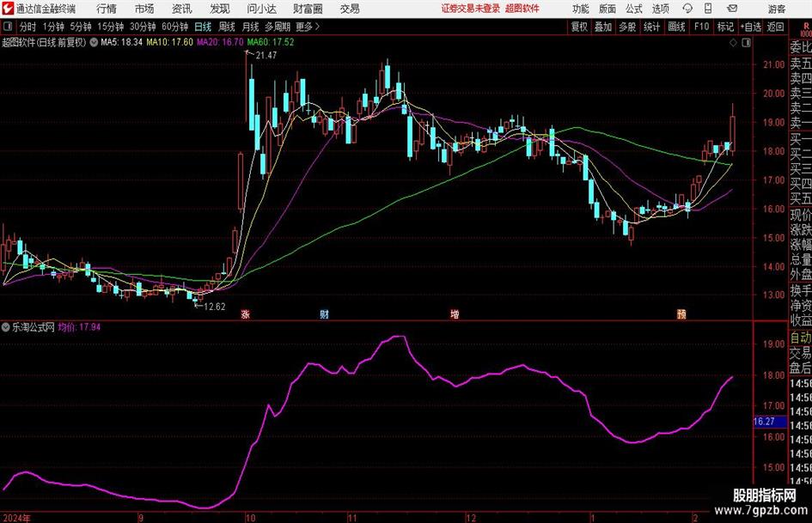This screenshot has width=812, height=523.
Task: Click the 12.62 low price label
Action: [215, 307]
